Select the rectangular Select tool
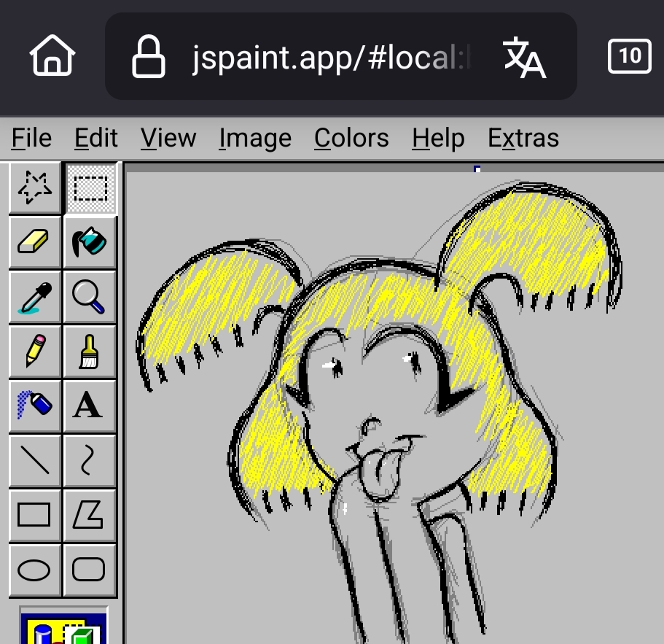Image resolution: width=664 pixels, height=644 pixels. point(90,187)
